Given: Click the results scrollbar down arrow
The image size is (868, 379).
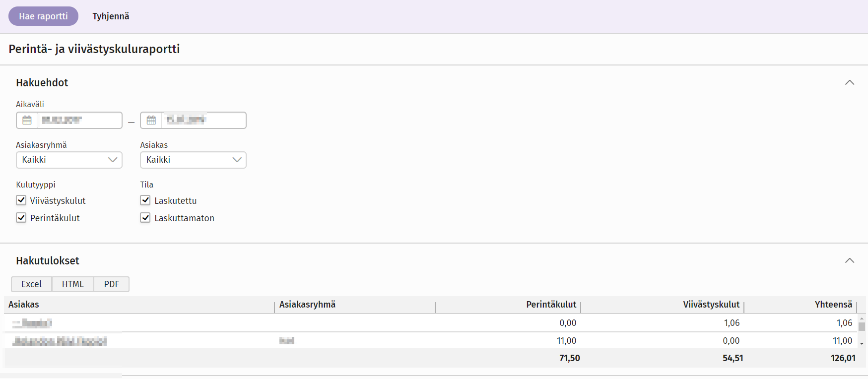Looking at the screenshot, I should (x=862, y=344).
